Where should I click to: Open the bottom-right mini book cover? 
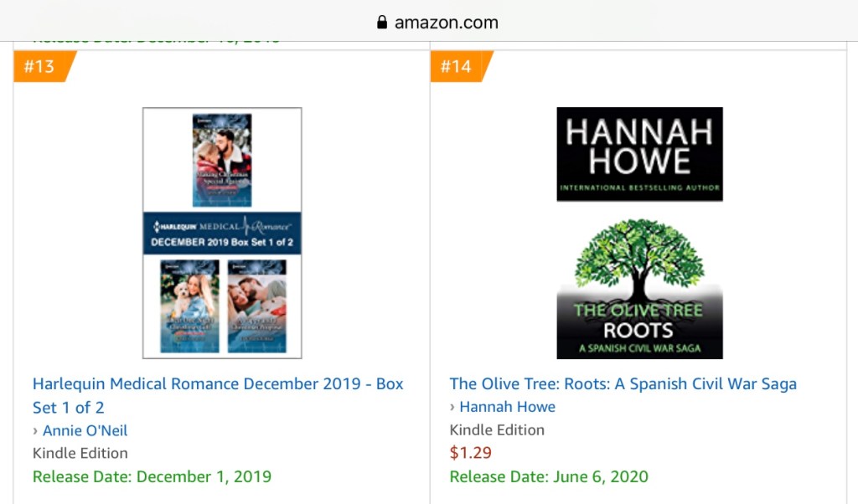coord(256,305)
